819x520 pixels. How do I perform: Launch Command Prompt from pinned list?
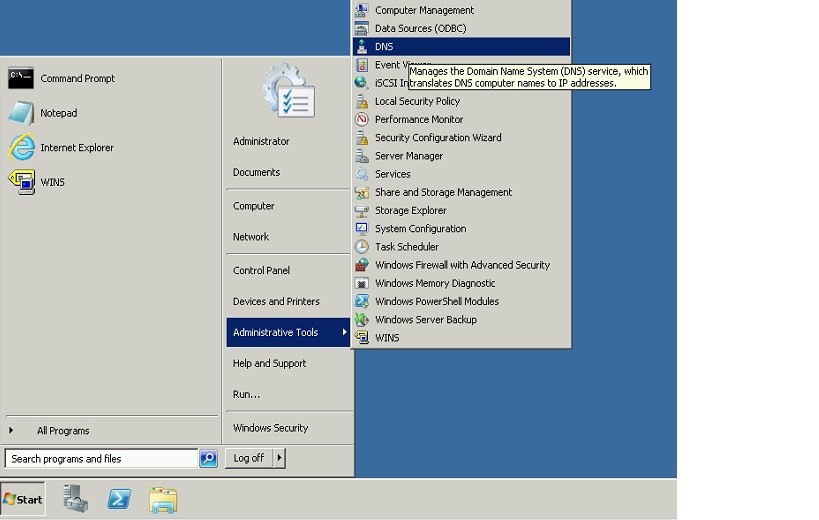coord(77,78)
